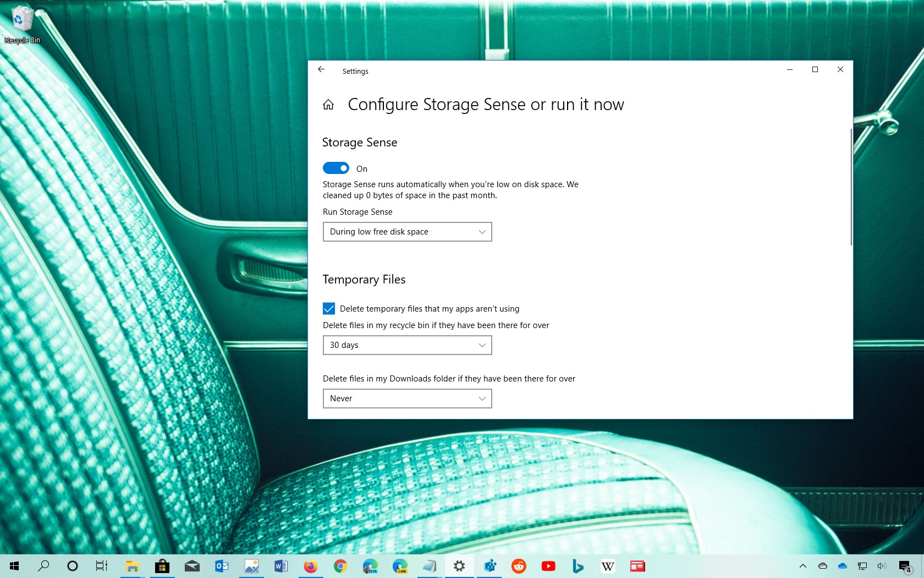Open Task View
The height and width of the screenshot is (578, 924).
click(101, 566)
